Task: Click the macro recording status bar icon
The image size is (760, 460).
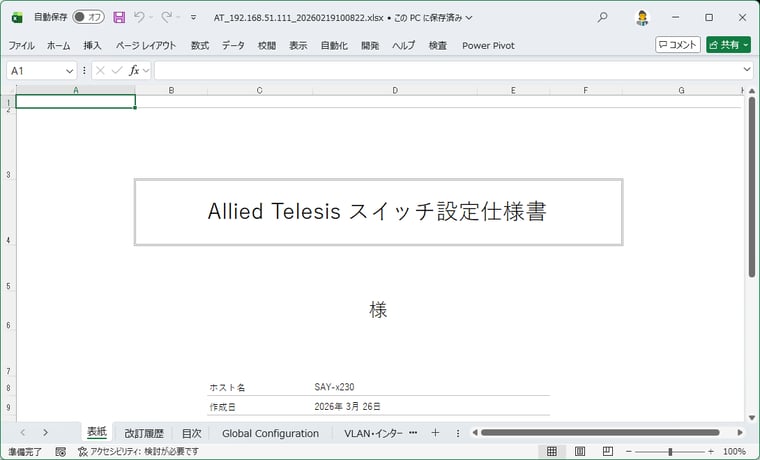Action: (61, 452)
